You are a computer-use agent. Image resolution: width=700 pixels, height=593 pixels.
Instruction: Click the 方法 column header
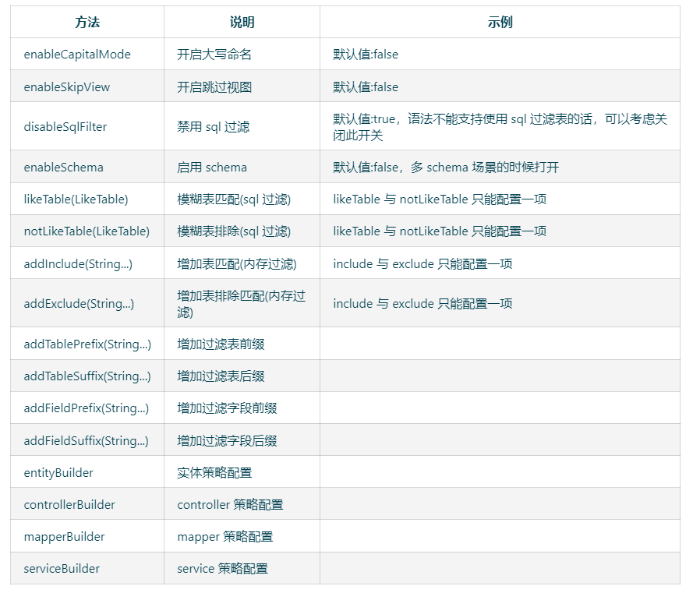click(86, 22)
